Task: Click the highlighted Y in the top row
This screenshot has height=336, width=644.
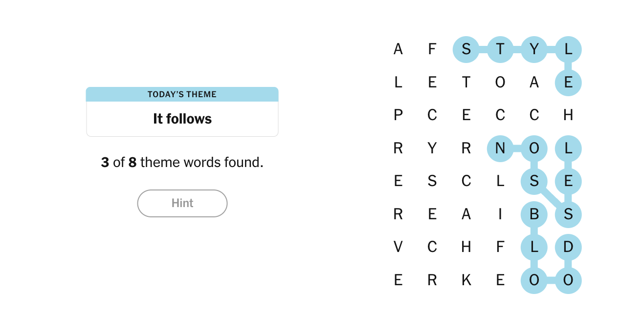Action: [534, 49]
